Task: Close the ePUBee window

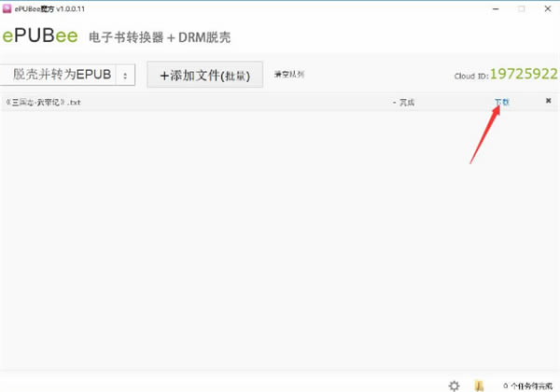Action: point(548,9)
